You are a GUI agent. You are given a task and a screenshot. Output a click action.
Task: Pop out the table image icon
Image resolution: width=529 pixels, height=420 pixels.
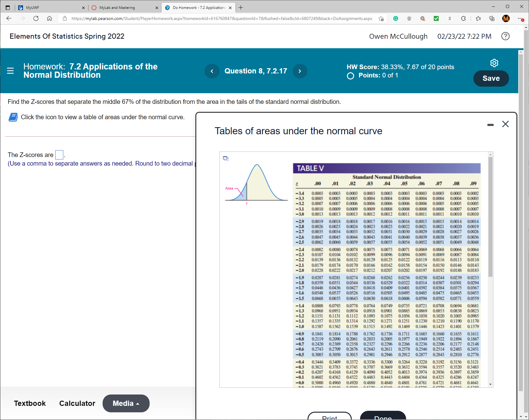point(226,158)
